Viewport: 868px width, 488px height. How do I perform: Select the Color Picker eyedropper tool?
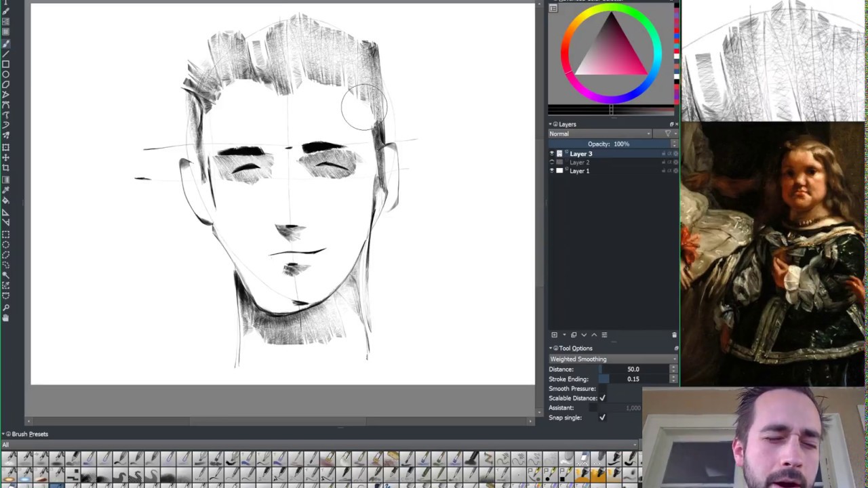tap(5, 190)
